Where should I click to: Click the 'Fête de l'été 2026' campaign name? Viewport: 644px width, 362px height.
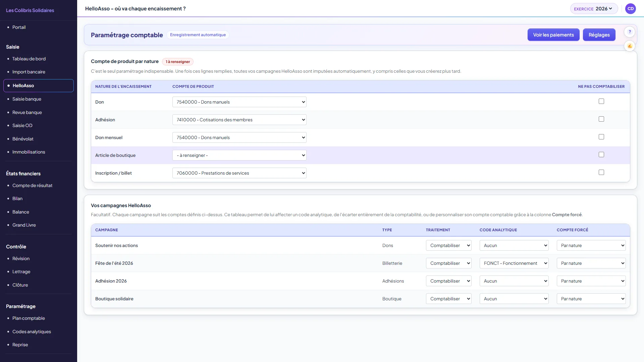coord(114,263)
